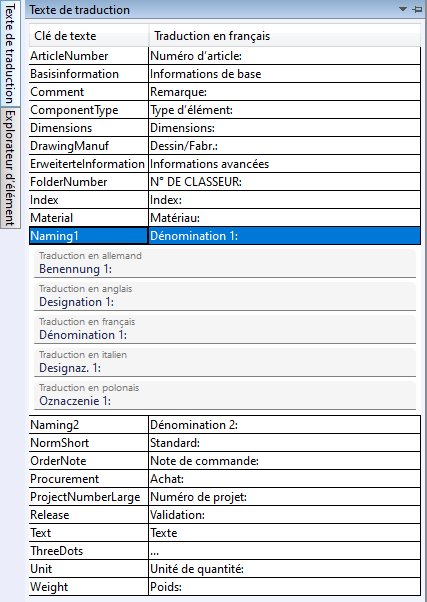Image resolution: width=427 pixels, height=602 pixels.
Task: Select the FolderNumber row
Action: pos(225,182)
